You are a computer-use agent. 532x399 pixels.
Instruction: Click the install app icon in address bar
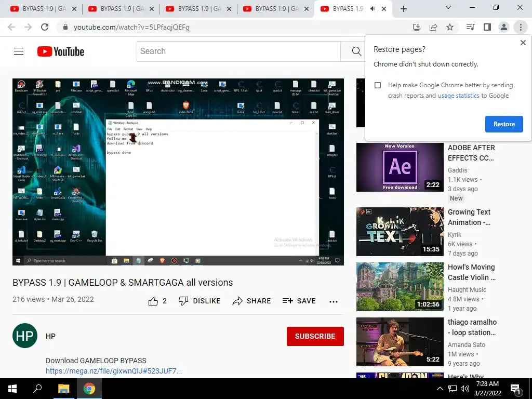417,27
